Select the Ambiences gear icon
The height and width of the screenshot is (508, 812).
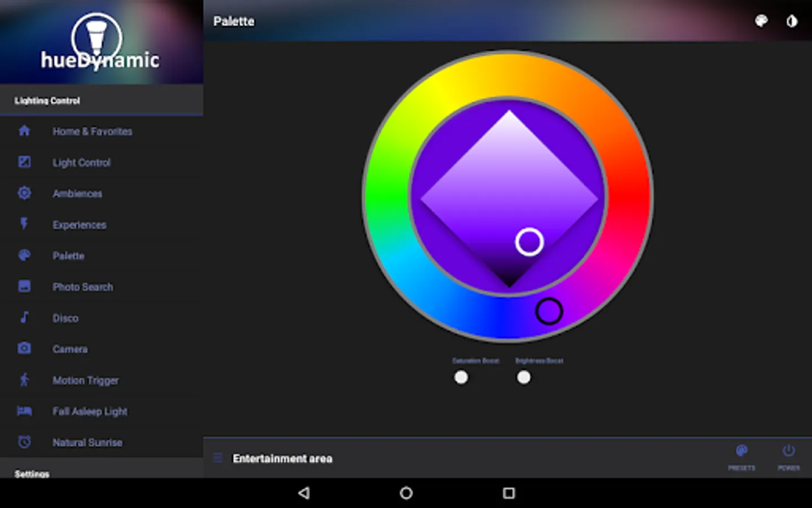24,193
